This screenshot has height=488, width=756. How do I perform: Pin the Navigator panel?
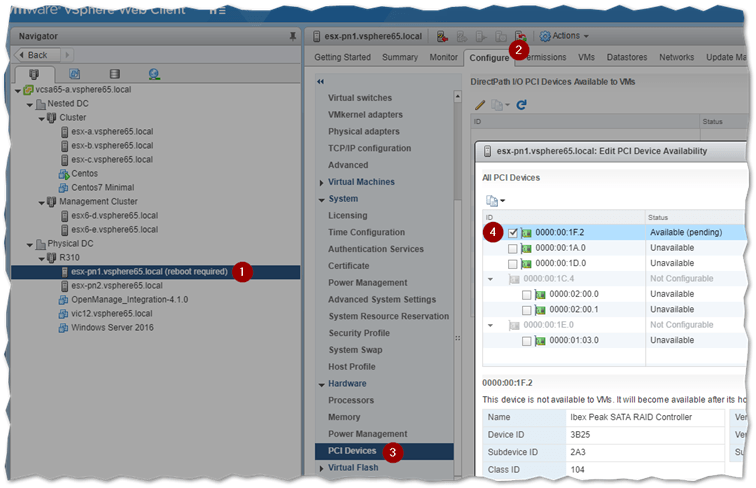pos(292,36)
